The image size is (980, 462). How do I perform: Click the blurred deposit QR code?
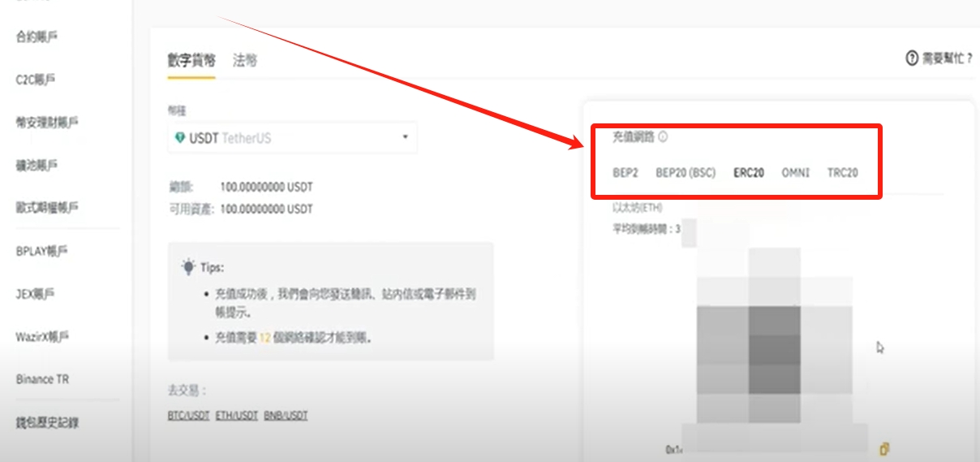pos(774,337)
